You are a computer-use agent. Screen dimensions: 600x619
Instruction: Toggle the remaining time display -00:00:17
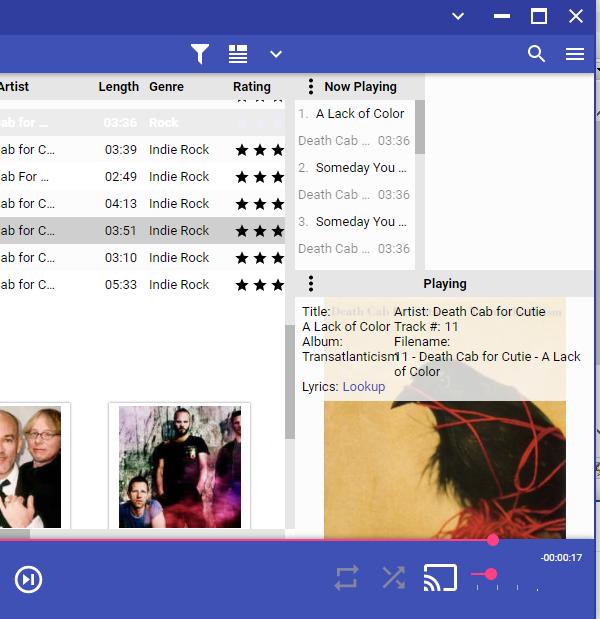pos(561,558)
